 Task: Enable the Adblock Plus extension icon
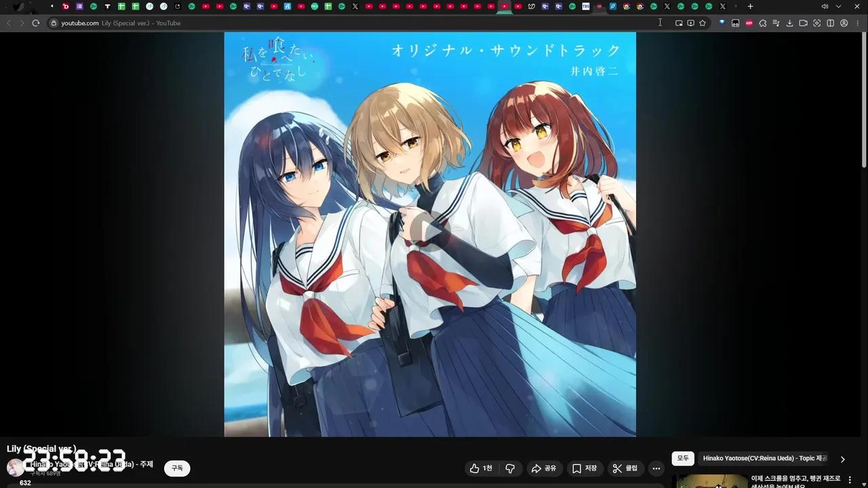[749, 22]
